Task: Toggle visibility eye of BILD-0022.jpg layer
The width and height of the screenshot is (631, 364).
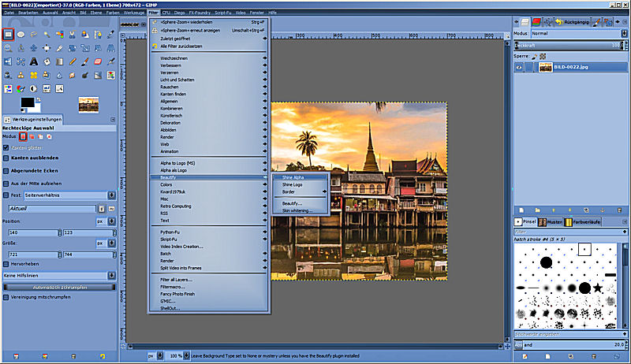Action: (x=519, y=68)
